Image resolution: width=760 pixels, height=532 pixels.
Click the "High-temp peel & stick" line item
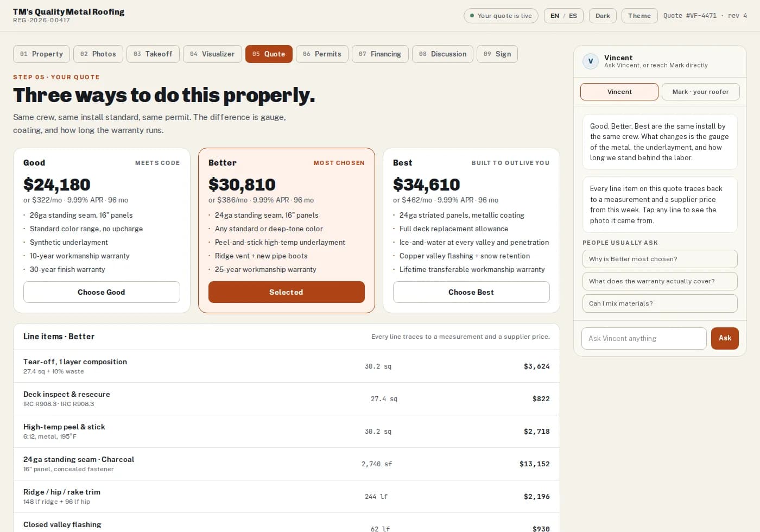point(287,432)
